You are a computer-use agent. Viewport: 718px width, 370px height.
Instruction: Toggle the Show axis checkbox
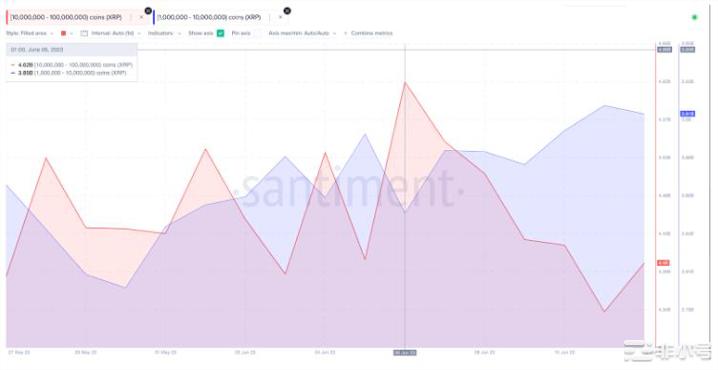tap(220, 33)
